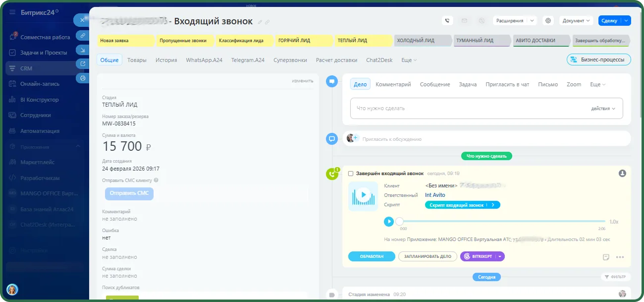Open the История tab
The width and height of the screenshot is (644, 302).
166,60
